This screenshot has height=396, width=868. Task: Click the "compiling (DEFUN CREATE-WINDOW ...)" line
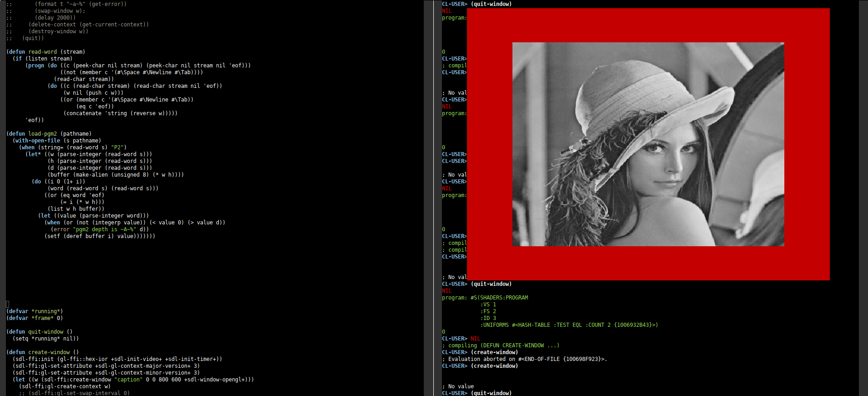coord(503,345)
